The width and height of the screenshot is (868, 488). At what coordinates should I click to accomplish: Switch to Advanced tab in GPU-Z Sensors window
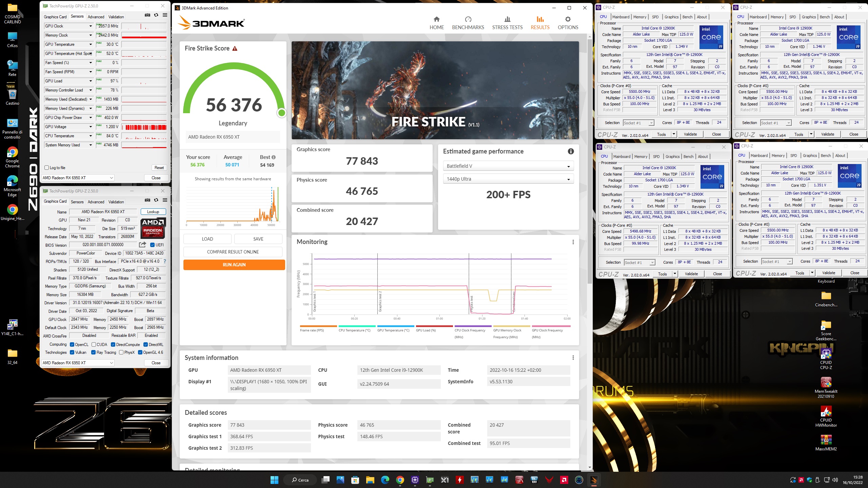click(x=96, y=17)
